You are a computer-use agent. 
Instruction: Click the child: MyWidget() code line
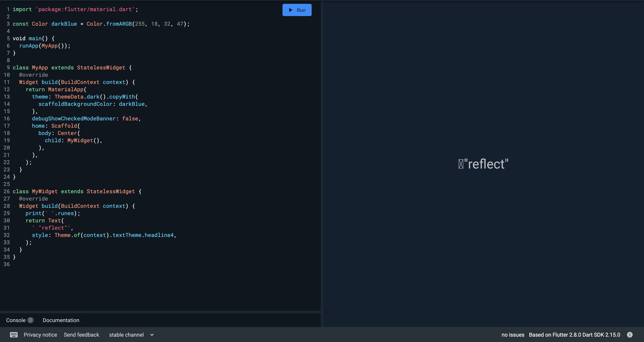73,141
